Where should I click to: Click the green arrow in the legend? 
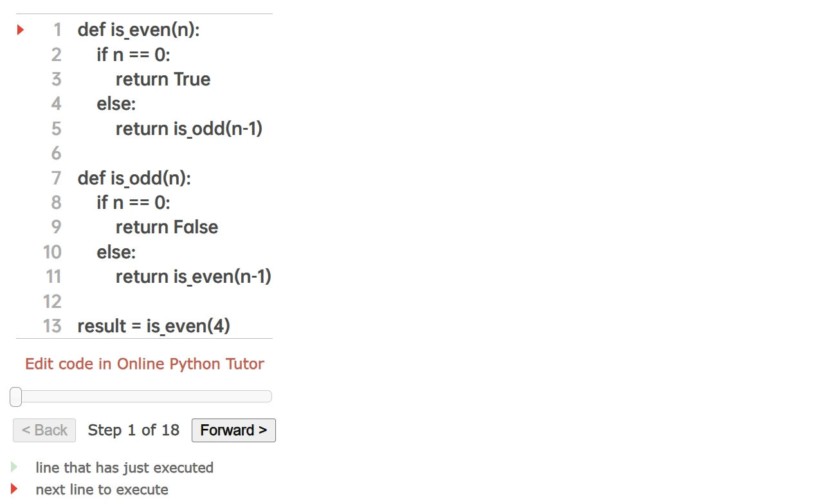pos(14,467)
